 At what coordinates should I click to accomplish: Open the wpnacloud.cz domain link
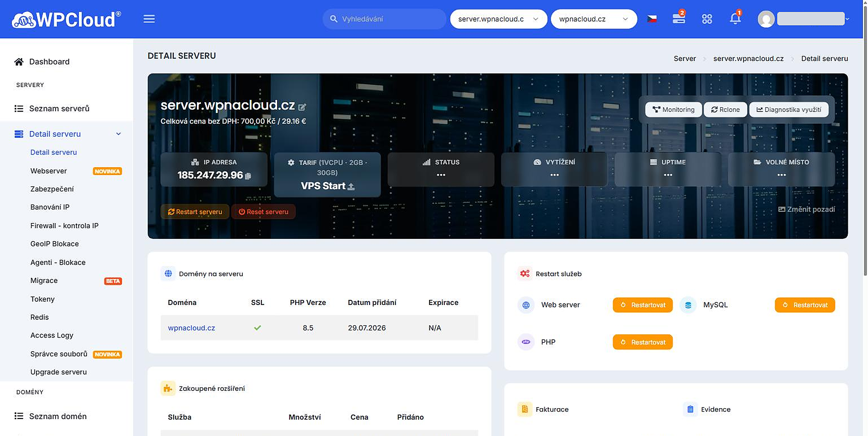pos(192,328)
